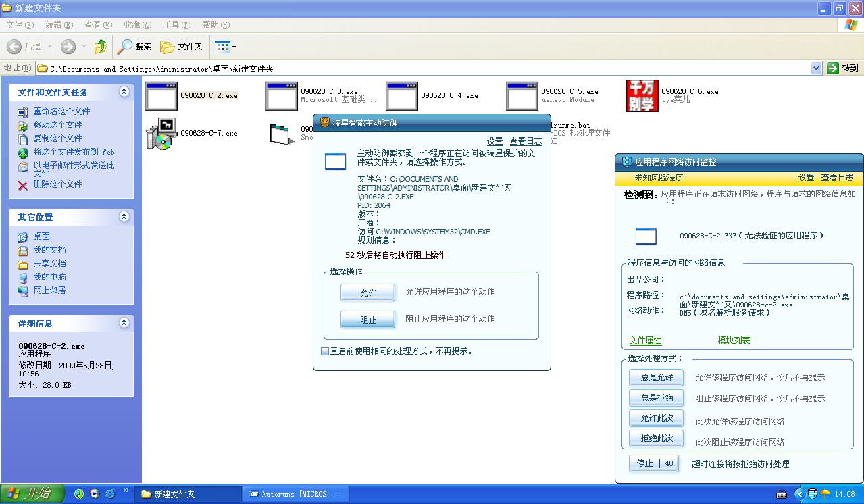
Task: Select the 090628-C-2.exe file icon
Action: tap(161, 96)
